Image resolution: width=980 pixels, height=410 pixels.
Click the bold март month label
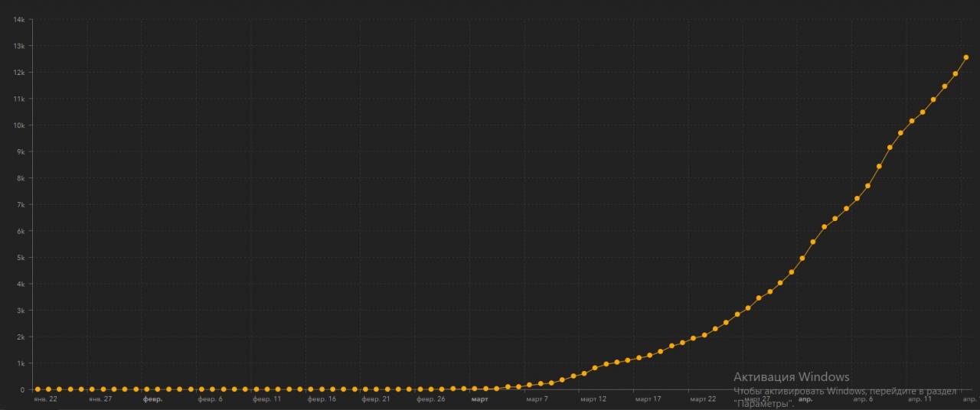pos(480,399)
